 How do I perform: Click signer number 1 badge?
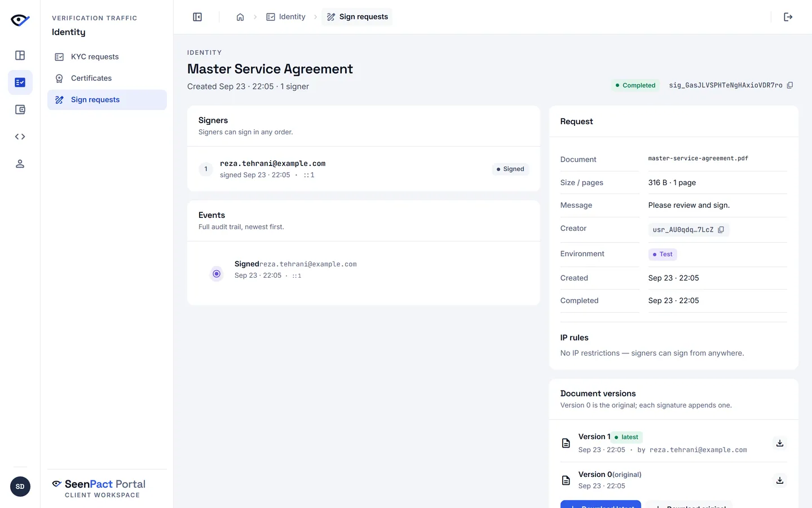click(206, 169)
